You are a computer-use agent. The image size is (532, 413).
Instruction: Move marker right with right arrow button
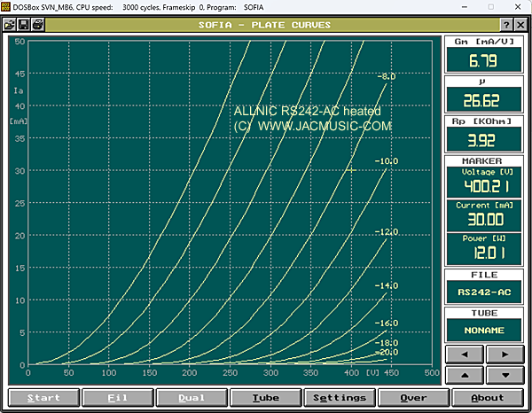click(505, 354)
